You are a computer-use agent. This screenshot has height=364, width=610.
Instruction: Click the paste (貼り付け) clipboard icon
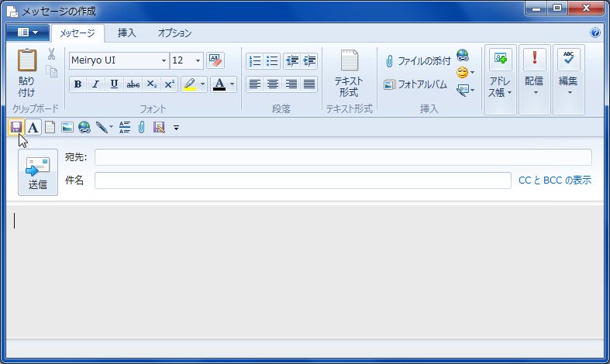click(27, 60)
